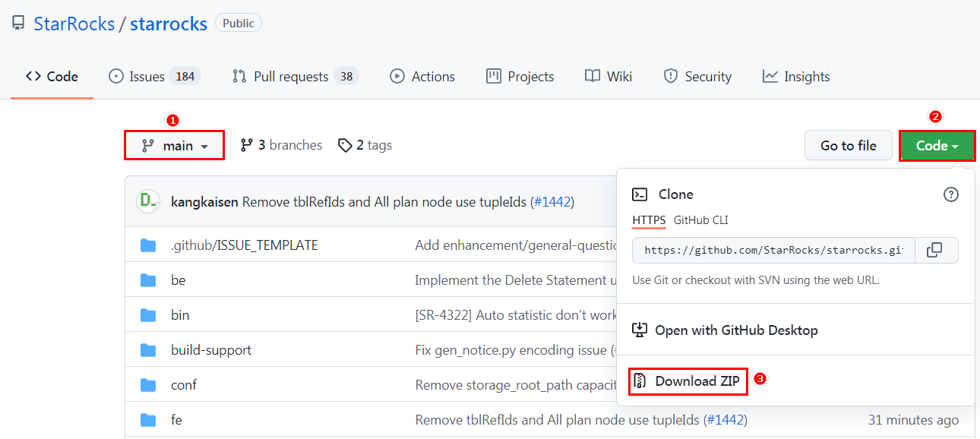Toggle the green Code dropdown button
This screenshot has width=980, height=439.
coord(937,145)
